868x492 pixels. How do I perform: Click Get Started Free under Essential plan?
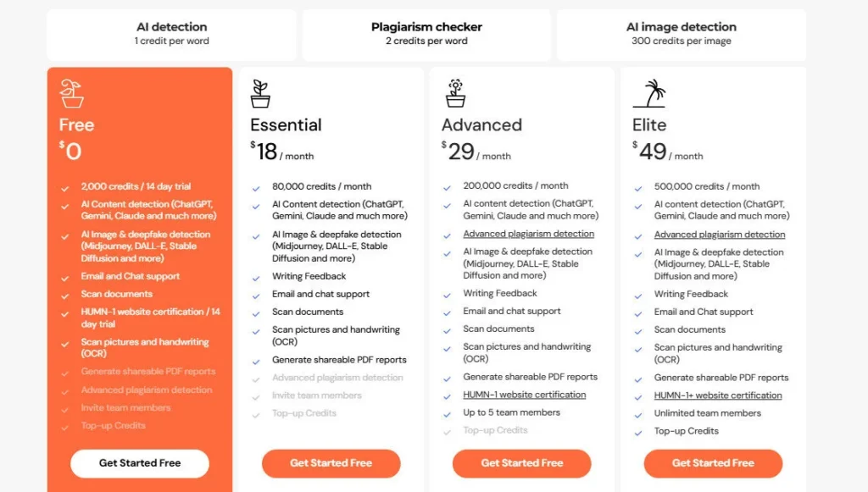(x=331, y=463)
